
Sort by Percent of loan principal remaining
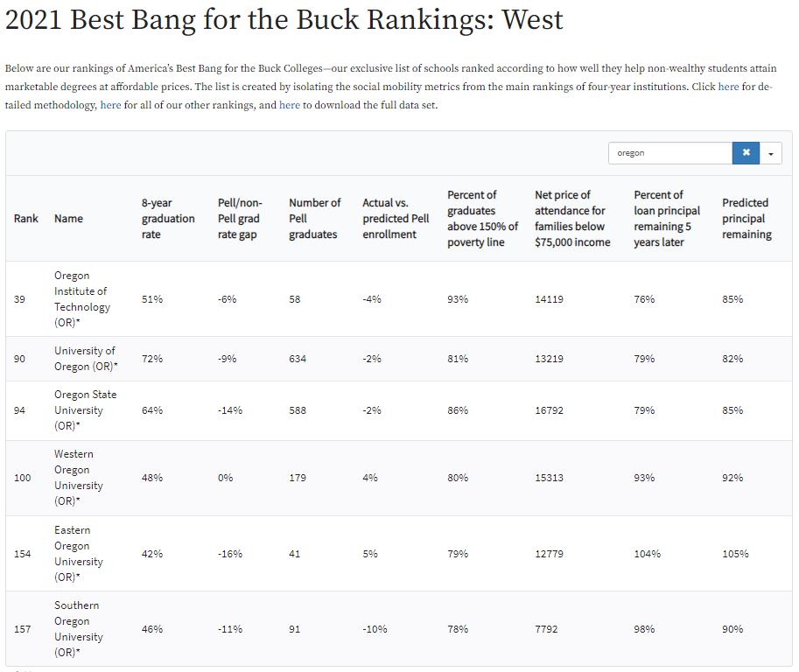[x=667, y=219]
